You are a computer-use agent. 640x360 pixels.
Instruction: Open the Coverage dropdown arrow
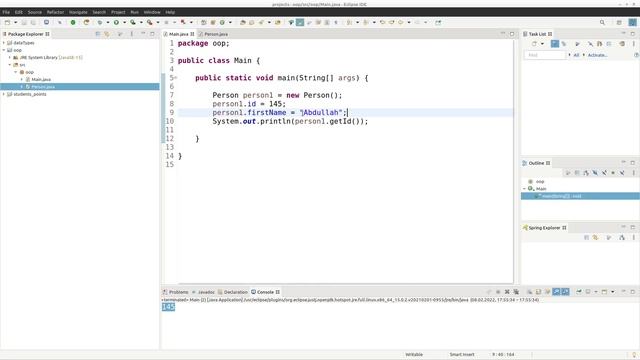141,22
